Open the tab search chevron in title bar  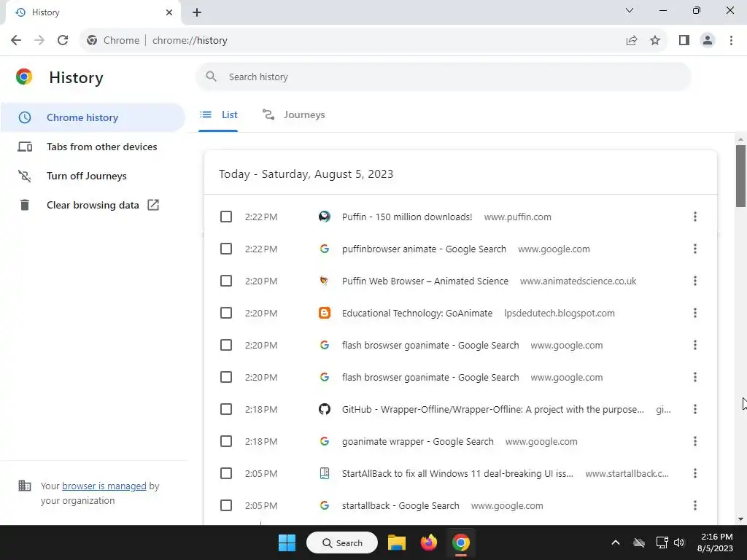point(630,10)
